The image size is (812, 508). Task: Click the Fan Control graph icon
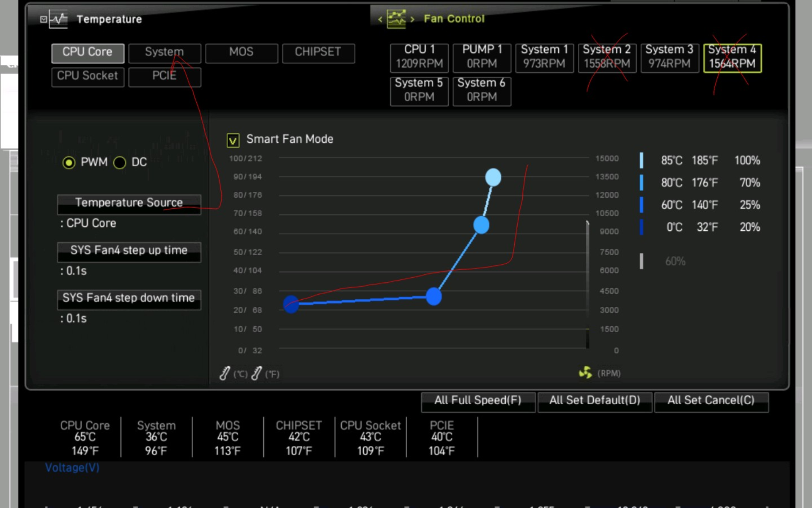(396, 19)
